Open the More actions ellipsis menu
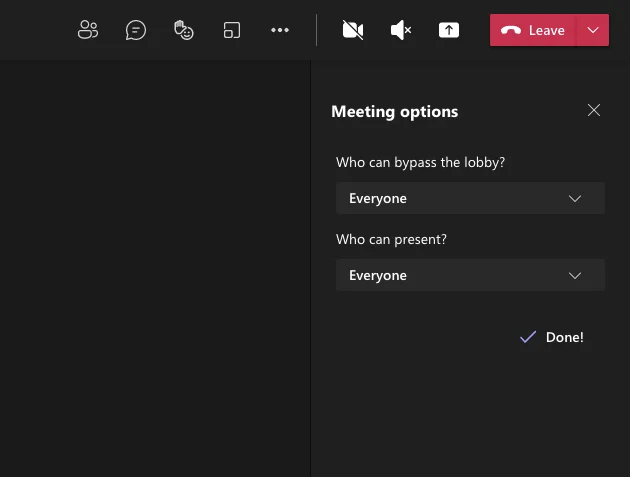The width and height of the screenshot is (630, 477). tap(280, 30)
